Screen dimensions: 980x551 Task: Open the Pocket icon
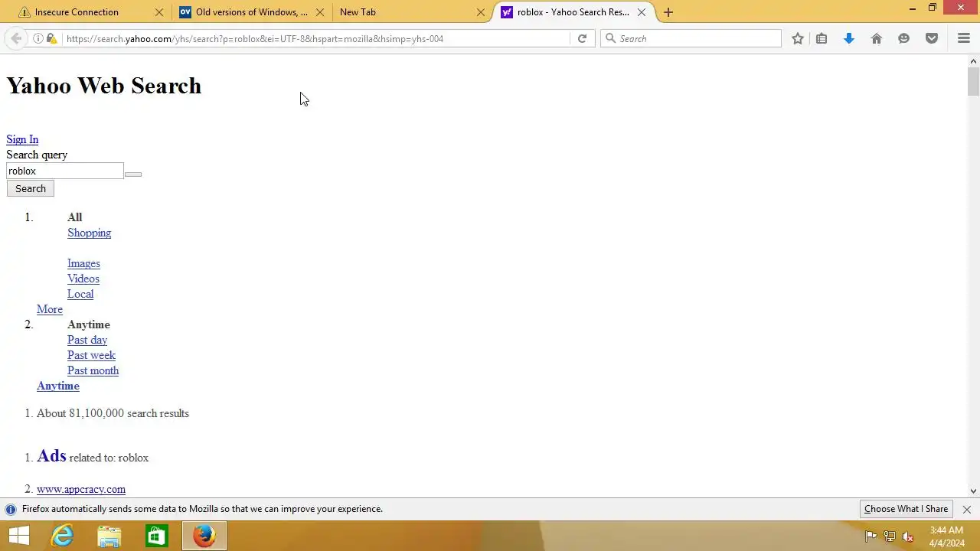pos(932,38)
